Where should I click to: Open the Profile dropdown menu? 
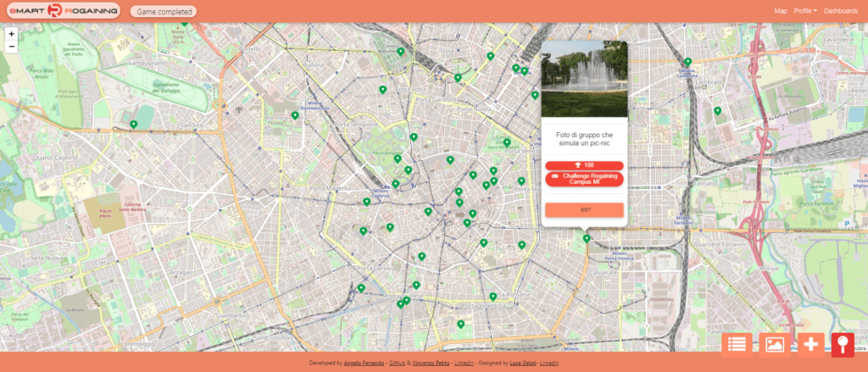point(805,10)
